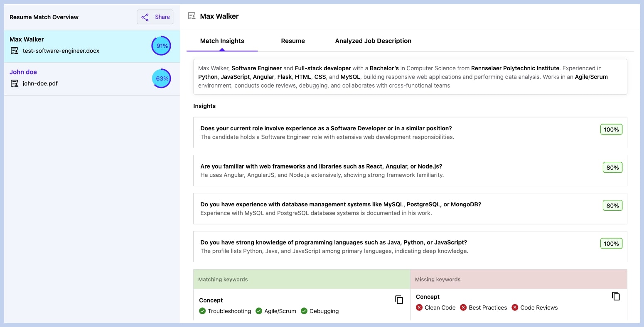
Task: Click the share network icon
Action: [145, 17]
